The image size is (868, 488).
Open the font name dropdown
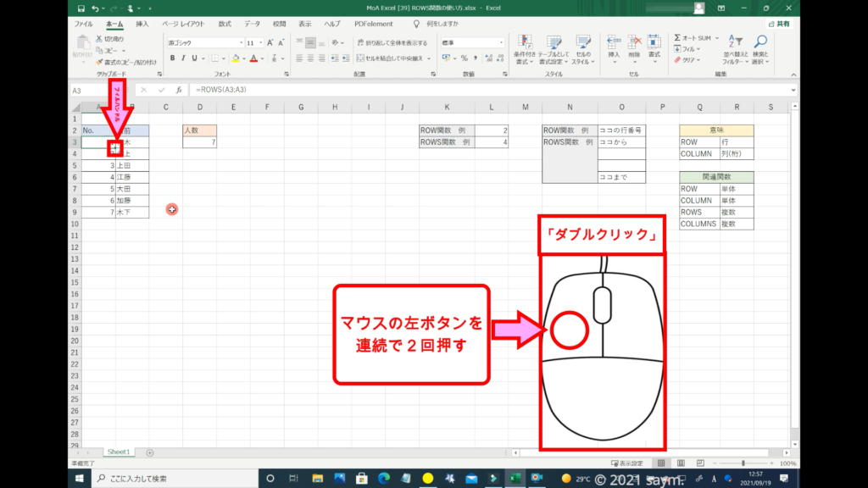coord(239,42)
